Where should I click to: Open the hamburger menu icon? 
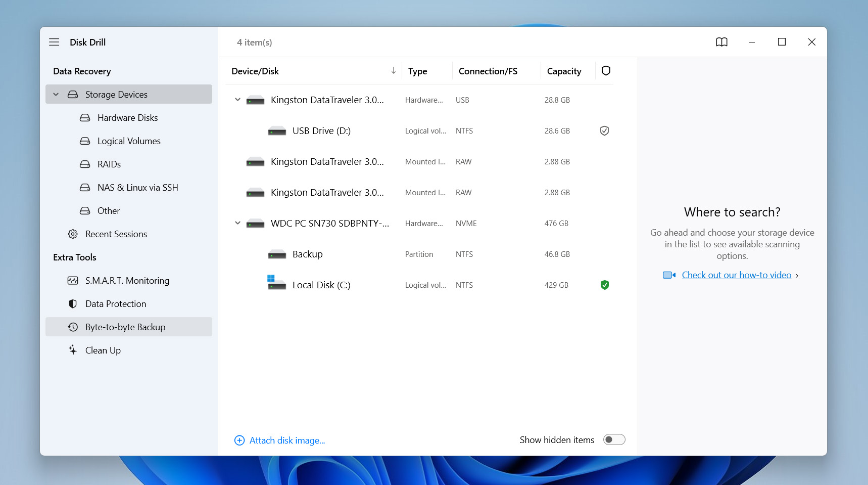coord(54,42)
